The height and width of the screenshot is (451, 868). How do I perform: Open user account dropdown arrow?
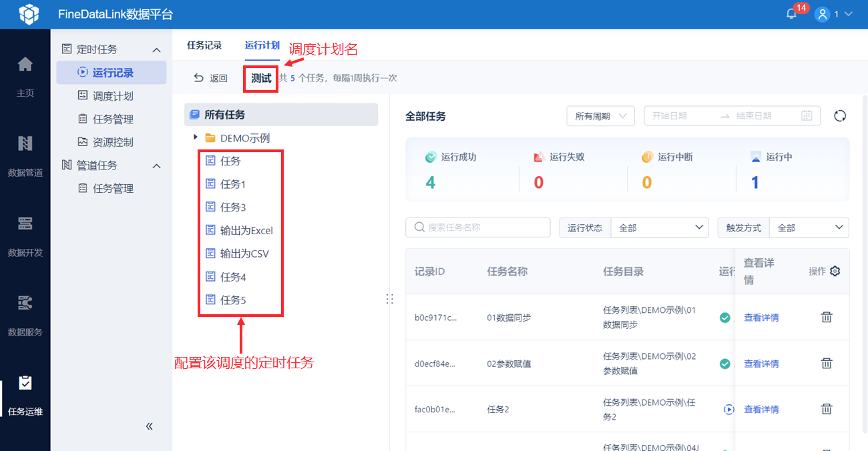(849, 14)
